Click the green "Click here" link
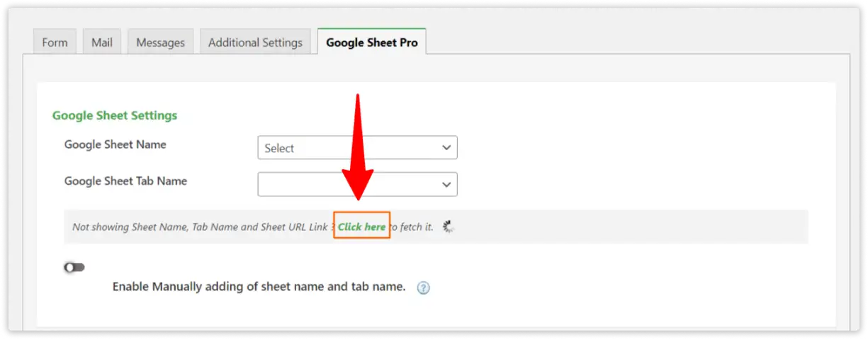The image size is (868, 340). (361, 227)
